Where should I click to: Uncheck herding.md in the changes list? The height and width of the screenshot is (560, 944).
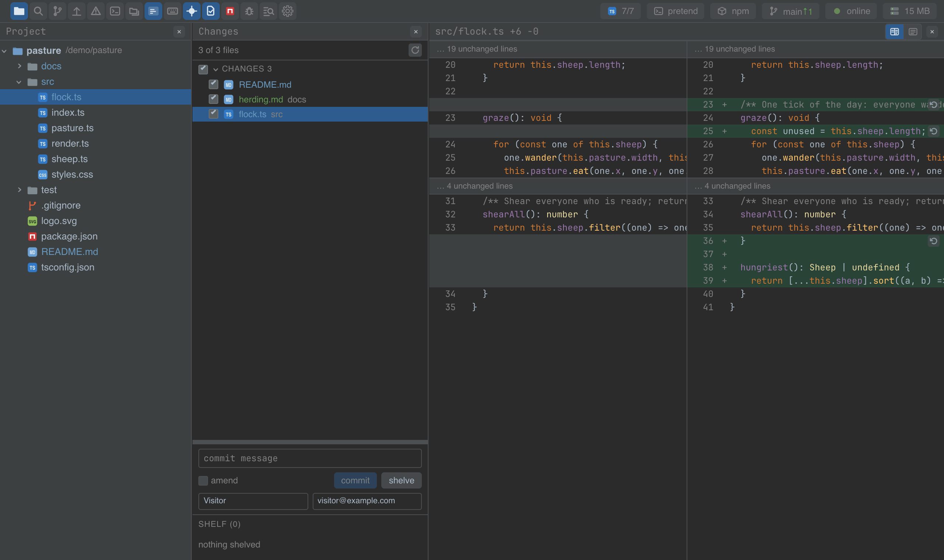click(214, 99)
